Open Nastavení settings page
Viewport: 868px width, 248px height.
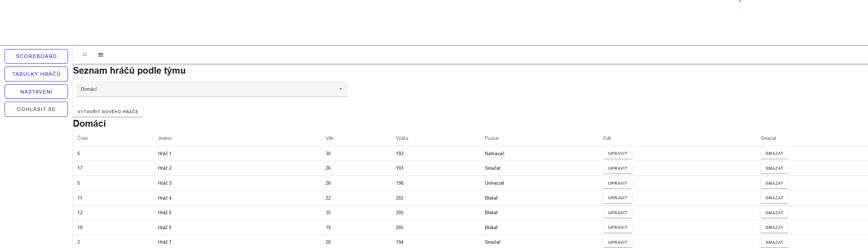tap(36, 92)
